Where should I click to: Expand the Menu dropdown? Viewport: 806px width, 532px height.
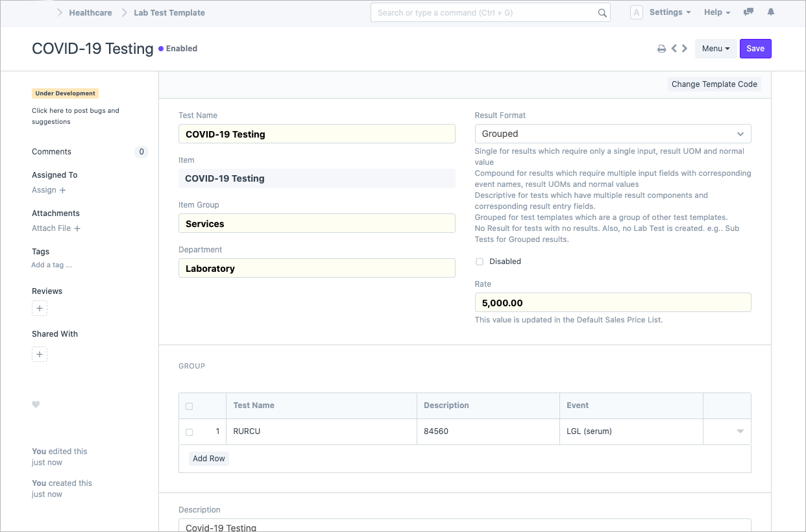(715, 49)
